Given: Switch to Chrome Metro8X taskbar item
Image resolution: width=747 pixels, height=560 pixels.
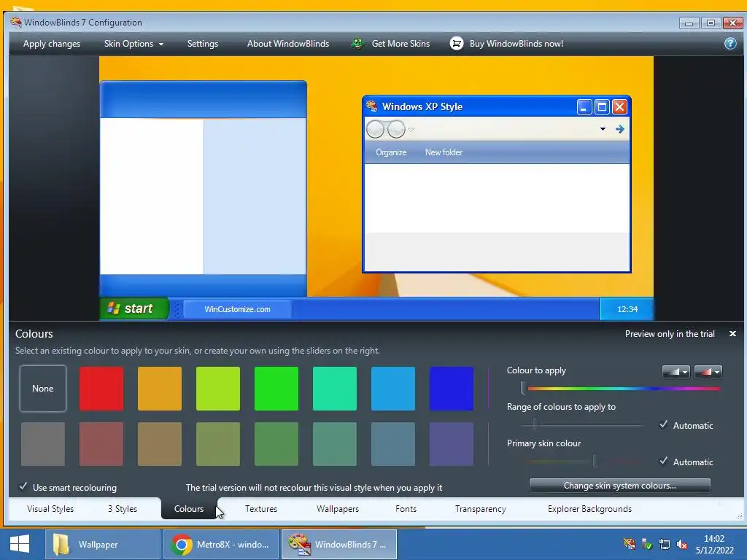Looking at the screenshot, I should [221, 544].
